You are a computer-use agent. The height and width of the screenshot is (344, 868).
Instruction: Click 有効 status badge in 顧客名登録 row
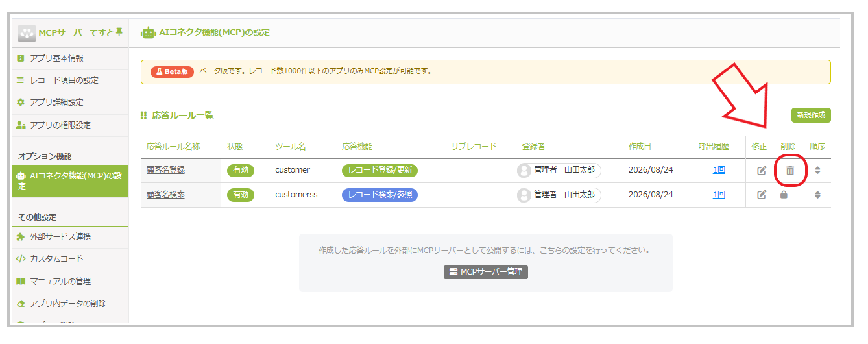pyautogui.click(x=241, y=170)
